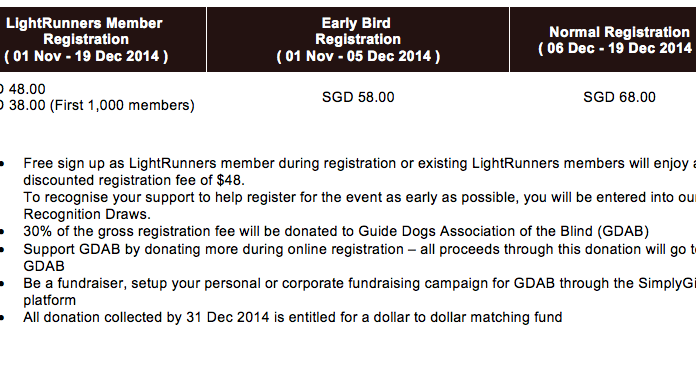This screenshot has height=370, width=696.
Task: Select the Early Bird Registration header
Action: click(358, 39)
